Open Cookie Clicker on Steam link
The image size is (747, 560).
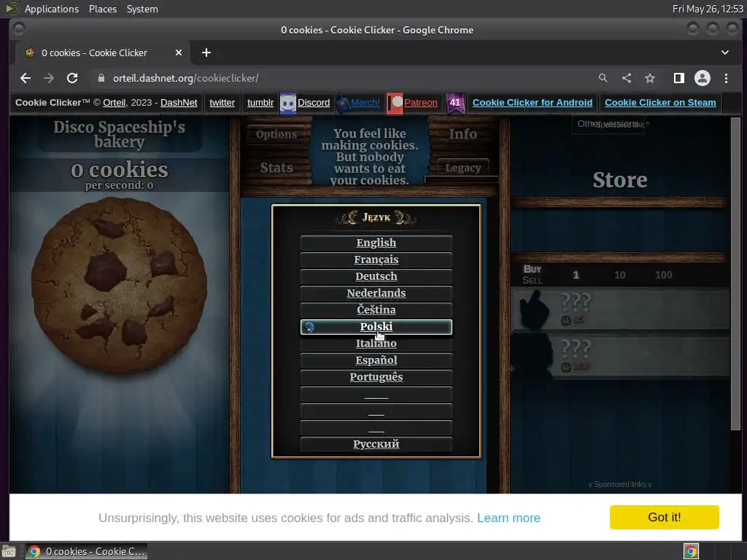click(660, 103)
